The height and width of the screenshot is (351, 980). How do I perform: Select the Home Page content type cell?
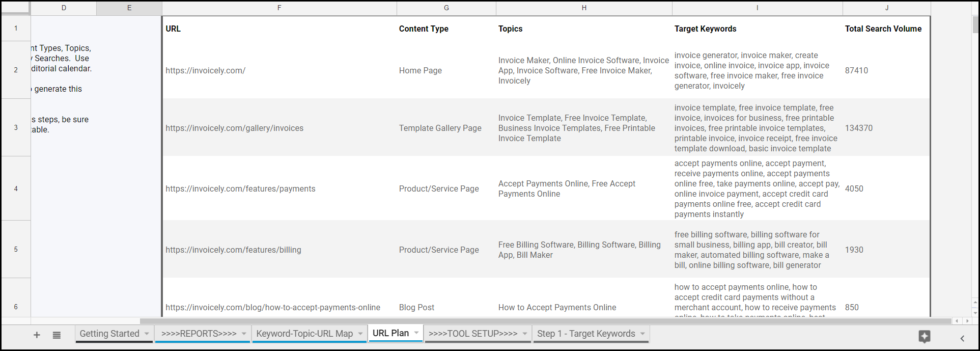446,70
